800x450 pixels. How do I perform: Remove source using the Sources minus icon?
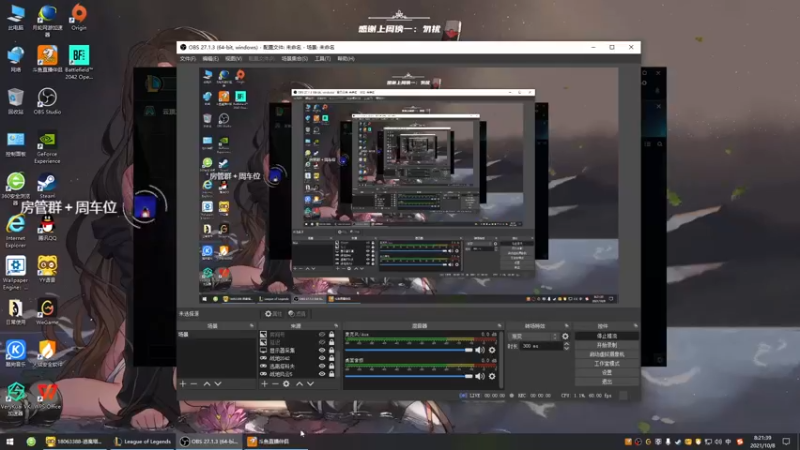[275, 384]
